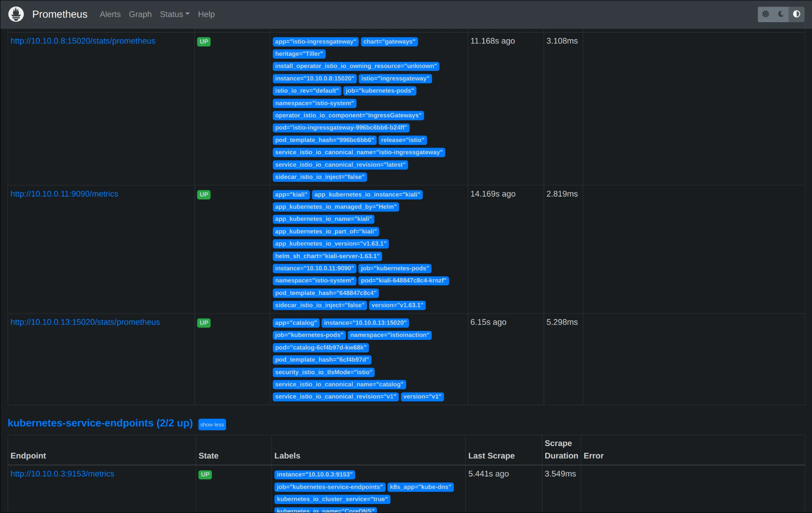The image size is (812, 513).
Task: Open endpoint http://10.10.0.8:15020/stats/prometheus
Action: (83, 41)
